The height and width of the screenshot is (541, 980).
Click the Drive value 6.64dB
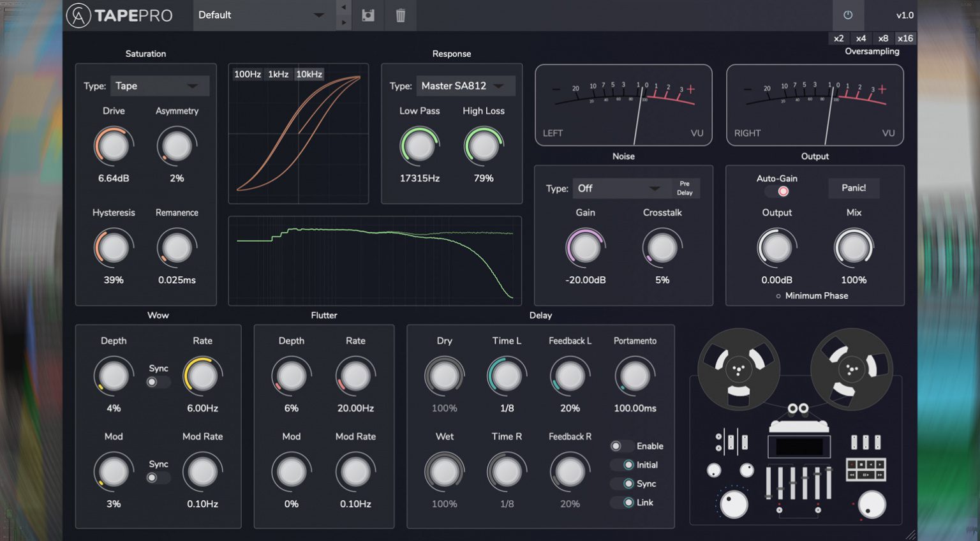click(114, 179)
